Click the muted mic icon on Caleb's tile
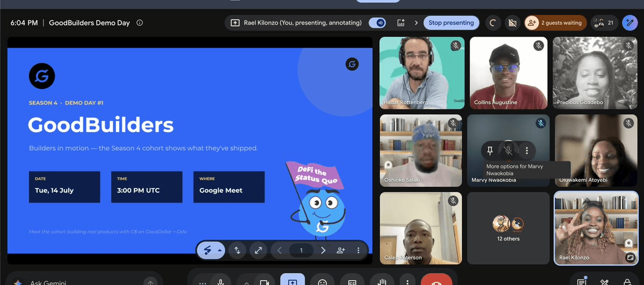644x285 pixels. (x=453, y=200)
